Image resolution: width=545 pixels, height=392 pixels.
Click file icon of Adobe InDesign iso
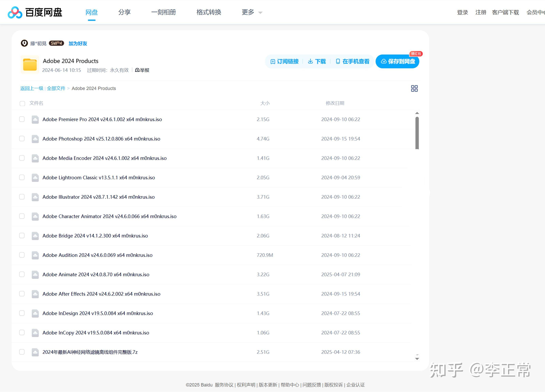coord(35,314)
